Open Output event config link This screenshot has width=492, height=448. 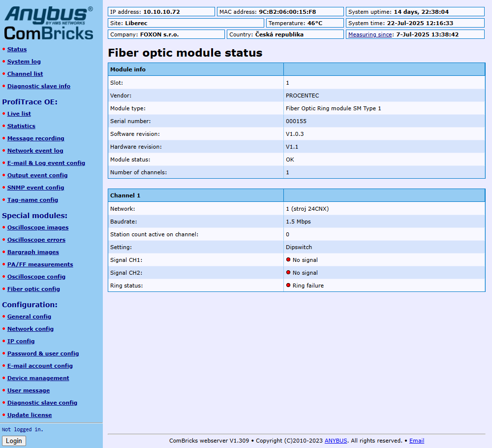(37, 175)
